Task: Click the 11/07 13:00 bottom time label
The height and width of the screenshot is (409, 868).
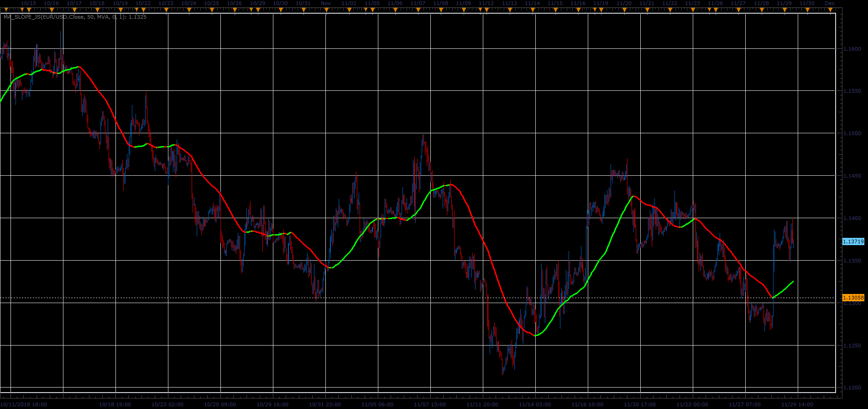Action: point(430,404)
